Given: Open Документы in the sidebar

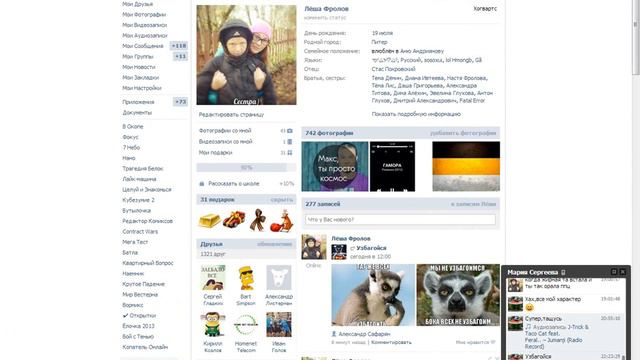Looking at the screenshot, I should (x=137, y=113).
